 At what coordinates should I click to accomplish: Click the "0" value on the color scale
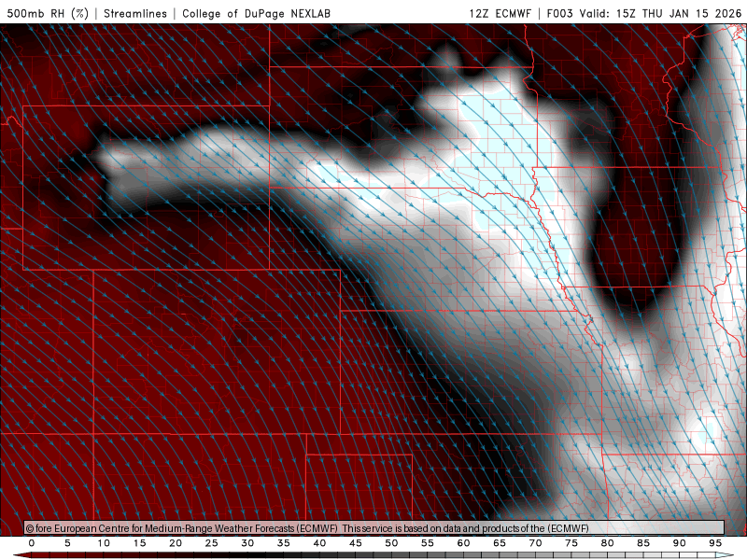(x=32, y=543)
